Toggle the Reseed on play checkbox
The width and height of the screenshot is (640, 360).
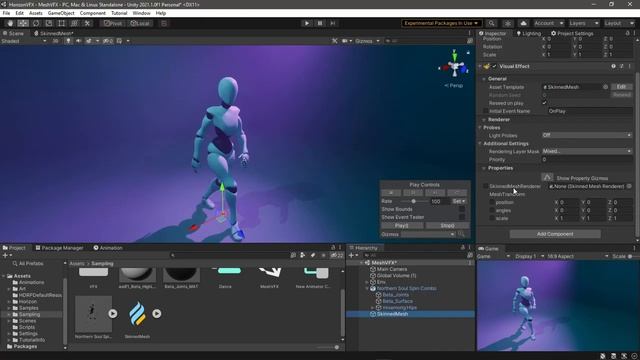pyautogui.click(x=544, y=103)
